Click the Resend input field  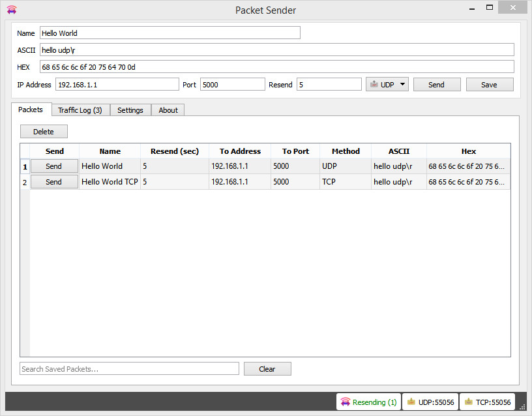pyautogui.click(x=329, y=85)
